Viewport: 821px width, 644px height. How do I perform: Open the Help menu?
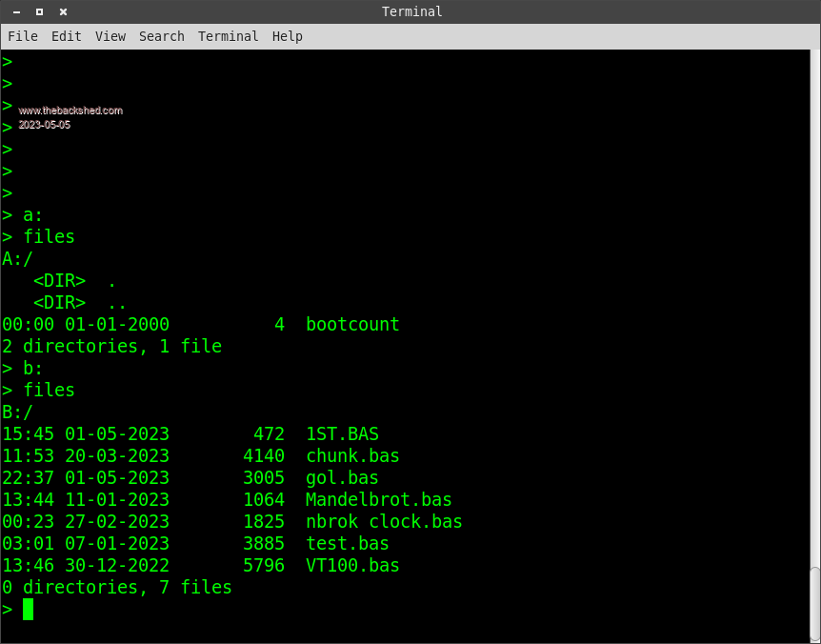pos(287,36)
